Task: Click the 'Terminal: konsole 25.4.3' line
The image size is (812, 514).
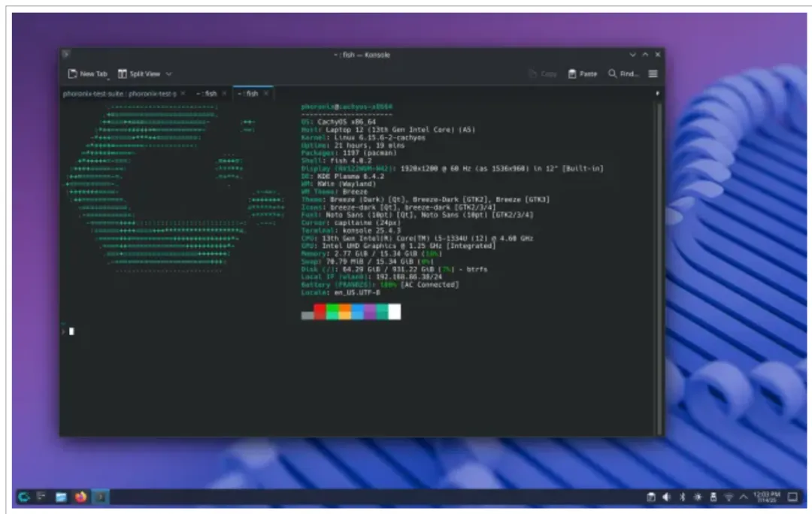Action: pos(350,231)
